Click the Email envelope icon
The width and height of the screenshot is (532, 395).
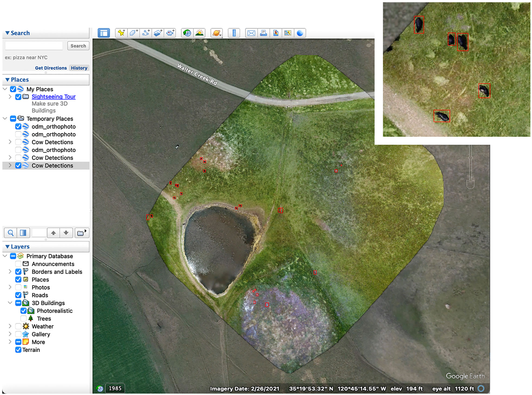tap(251, 33)
